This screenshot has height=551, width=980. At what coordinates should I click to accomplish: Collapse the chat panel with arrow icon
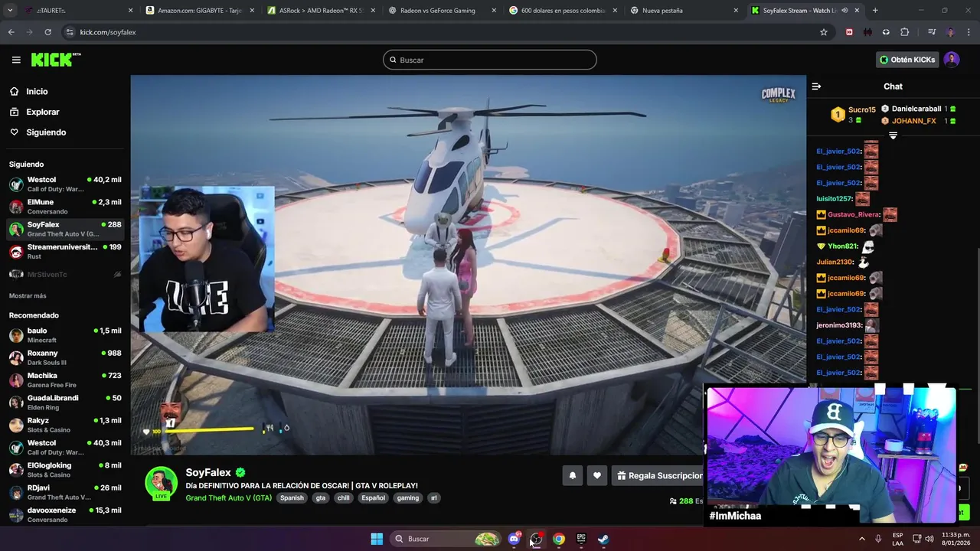pyautogui.click(x=816, y=86)
